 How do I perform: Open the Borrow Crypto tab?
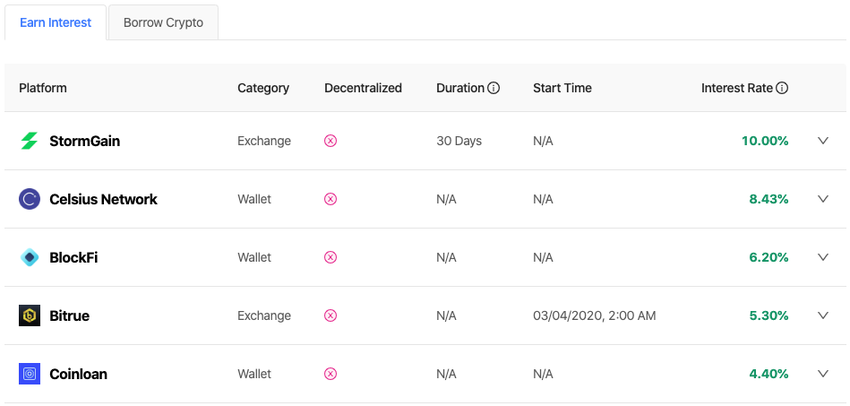pos(163,23)
